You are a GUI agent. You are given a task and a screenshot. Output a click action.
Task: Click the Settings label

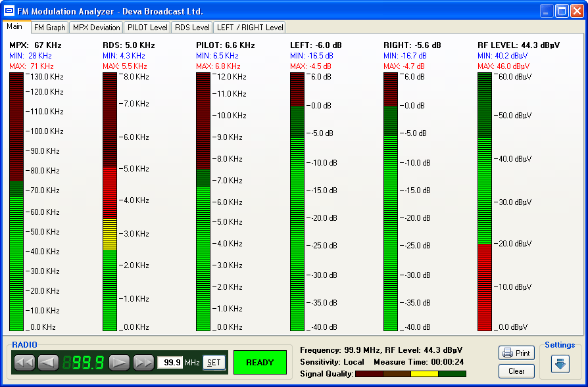click(x=559, y=345)
